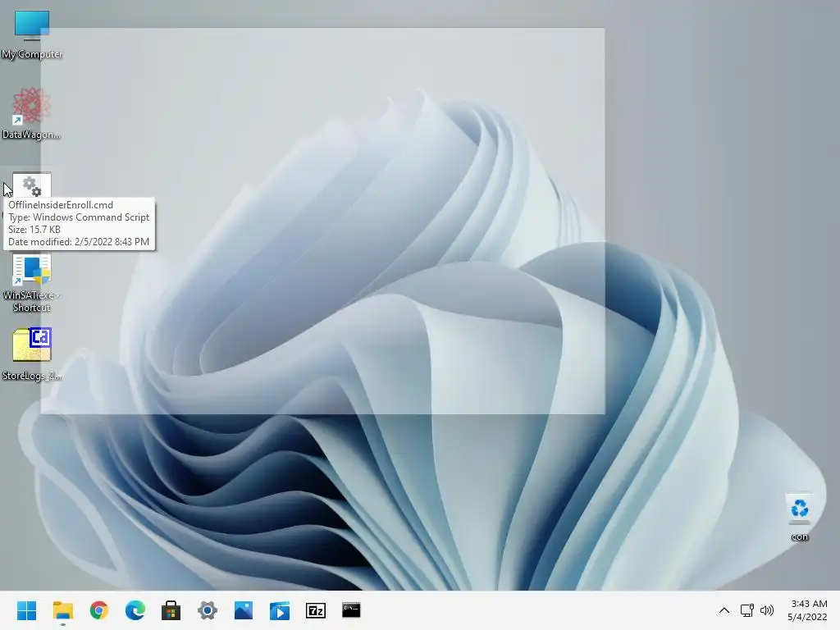Open the Command Prompt taskbar icon
The width and height of the screenshot is (840, 630).
(351, 609)
